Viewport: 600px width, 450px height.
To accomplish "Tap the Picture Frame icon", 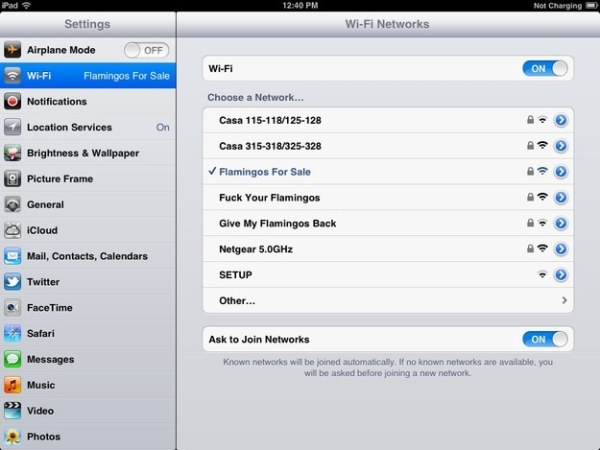I will click(12, 179).
